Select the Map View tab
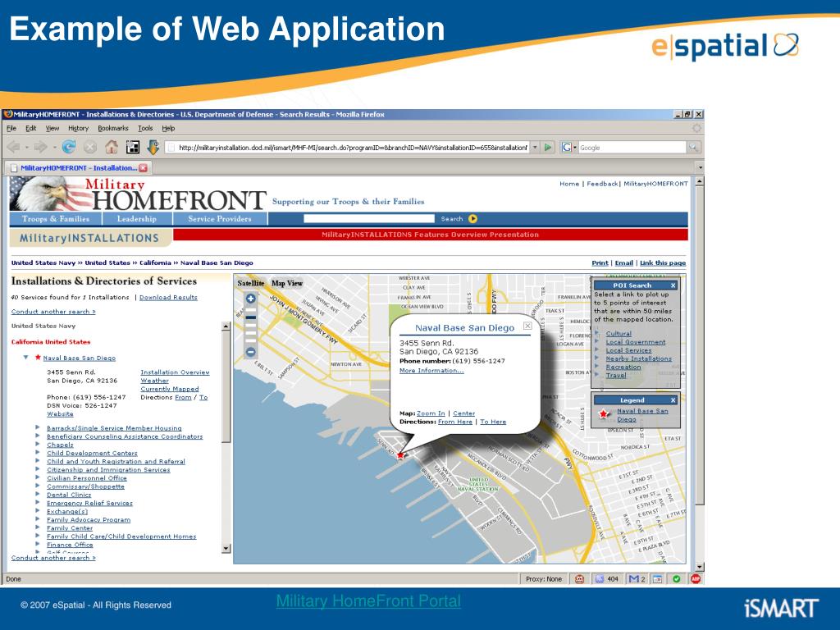This screenshot has width=840, height=630. [287, 283]
